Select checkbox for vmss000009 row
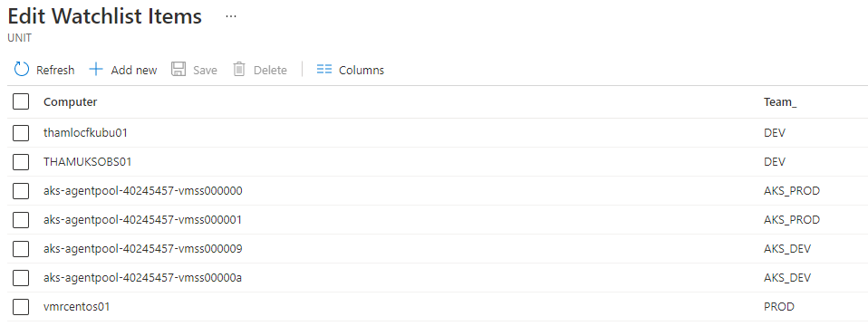This screenshot has width=868, height=326. point(21,248)
